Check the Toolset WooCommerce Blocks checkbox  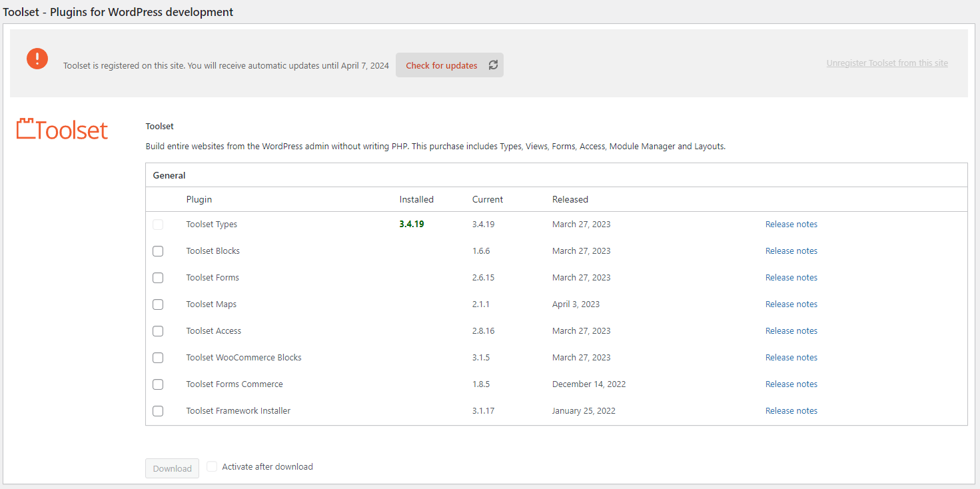pyautogui.click(x=158, y=358)
